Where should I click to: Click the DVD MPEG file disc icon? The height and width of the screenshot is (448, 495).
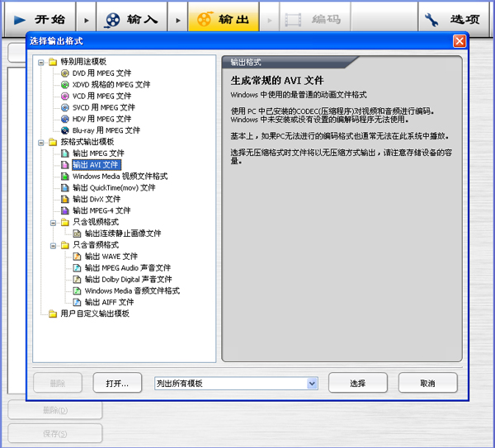pos(64,73)
